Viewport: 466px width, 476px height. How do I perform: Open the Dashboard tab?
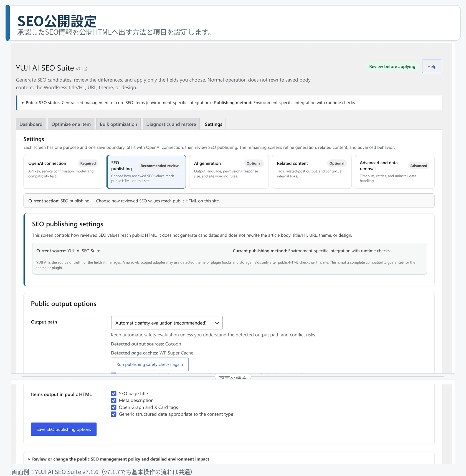pos(31,124)
